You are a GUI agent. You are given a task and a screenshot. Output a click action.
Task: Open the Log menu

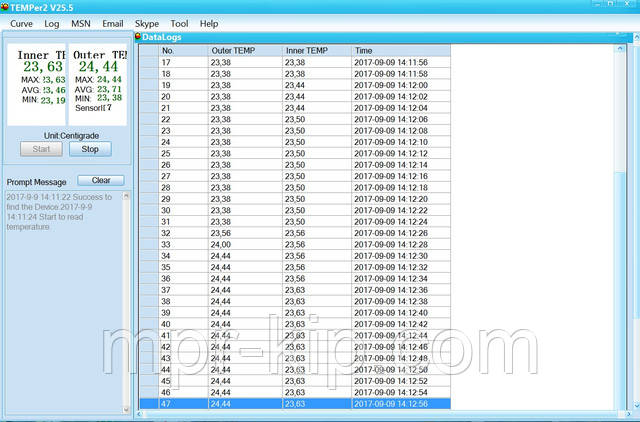click(x=52, y=22)
